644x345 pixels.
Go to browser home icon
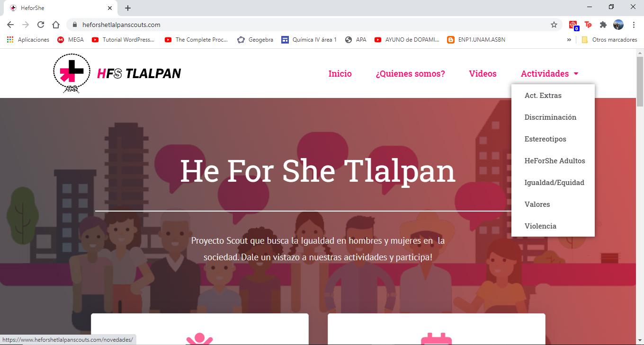pyautogui.click(x=56, y=25)
